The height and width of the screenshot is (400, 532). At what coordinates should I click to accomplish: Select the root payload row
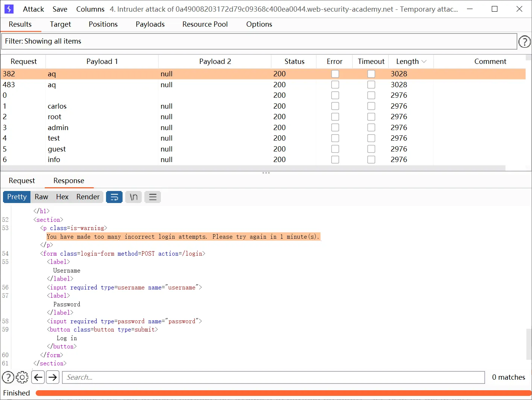coord(263,117)
